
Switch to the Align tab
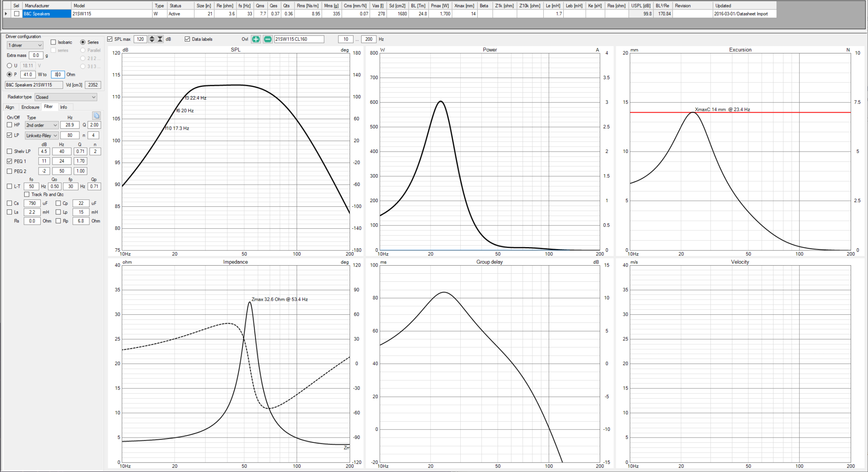click(10, 107)
